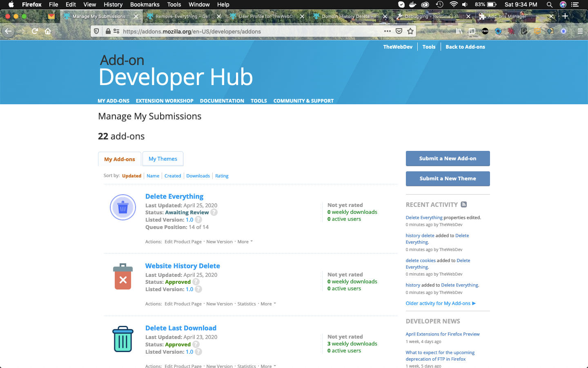Sort add-ons by Created
Viewport: 588px width, 368px height.
click(173, 176)
